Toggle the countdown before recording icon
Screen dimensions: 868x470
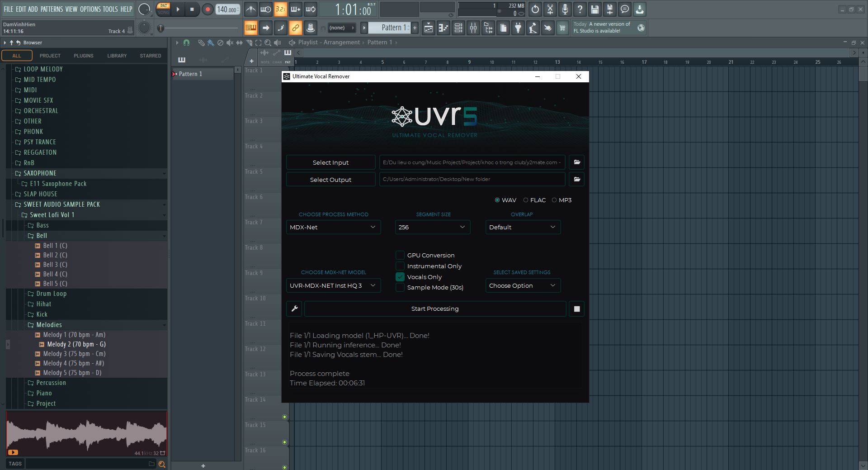(x=281, y=9)
